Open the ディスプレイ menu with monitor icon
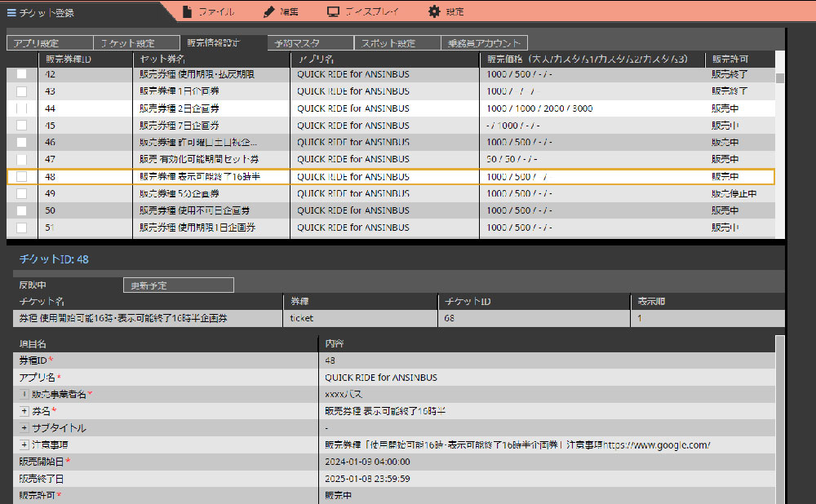This screenshot has height=504, width=816. (x=363, y=11)
